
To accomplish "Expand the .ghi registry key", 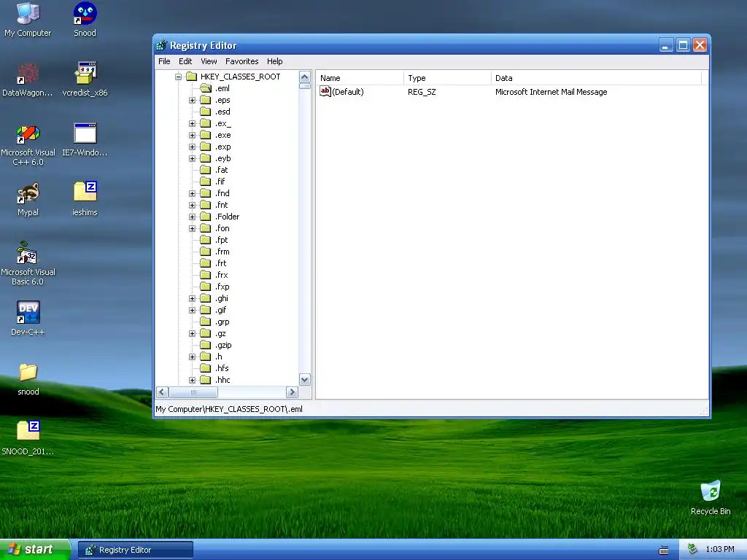I will coord(192,298).
